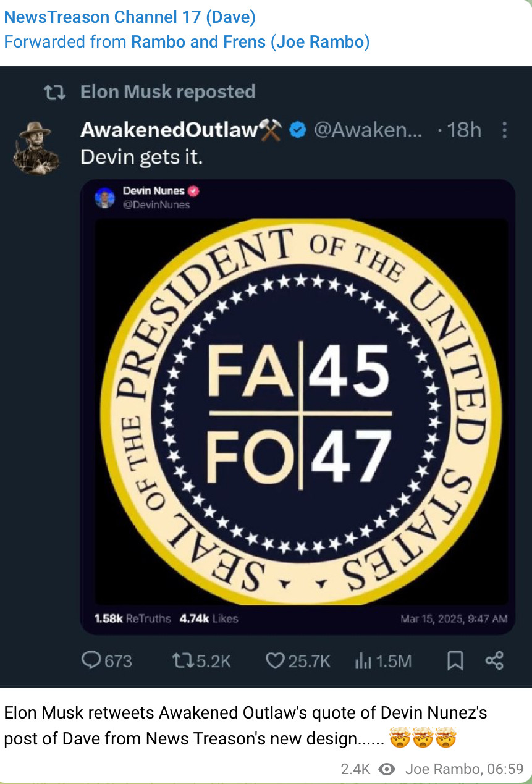
Task: Click Devin Nunes' small profile picture
Action: [104, 197]
